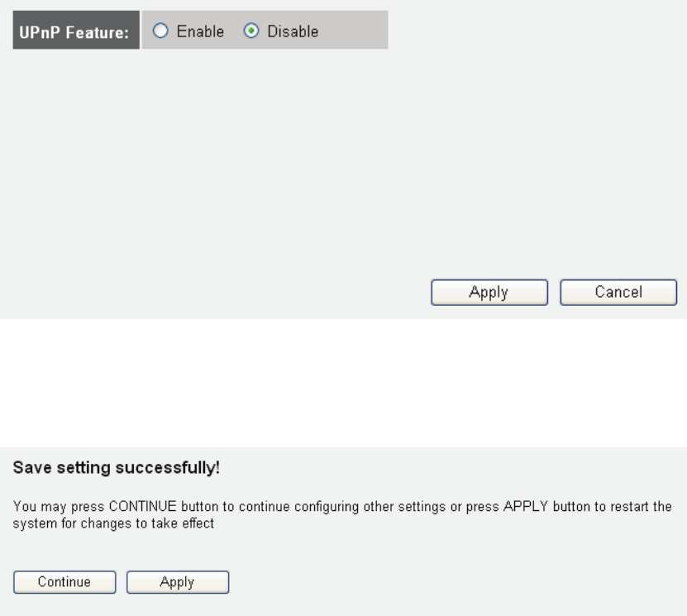Click the UPnP Feature label
687x616 pixels.
pyautogui.click(x=76, y=31)
